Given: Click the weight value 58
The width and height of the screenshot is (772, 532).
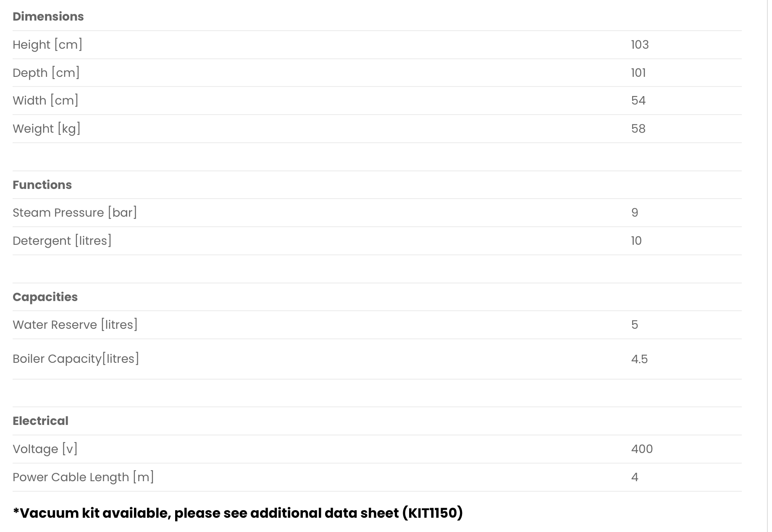Looking at the screenshot, I should click(x=638, y=128).
